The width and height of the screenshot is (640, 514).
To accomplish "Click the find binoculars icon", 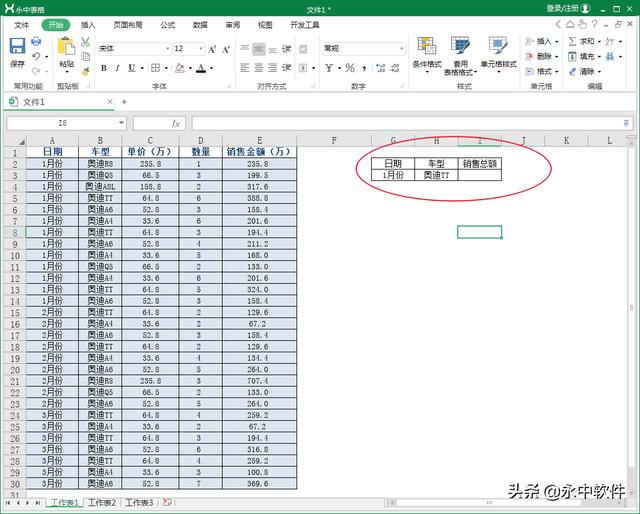I will click(x=610, y=56).
